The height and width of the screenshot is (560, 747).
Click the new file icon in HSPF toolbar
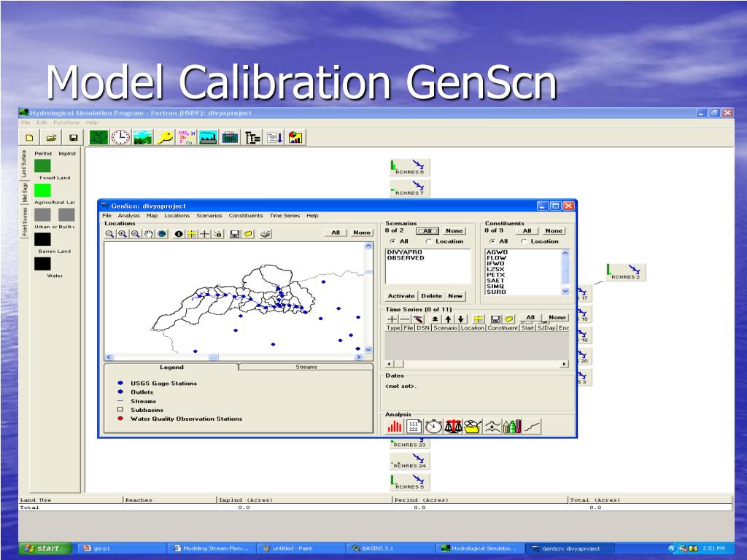coord(29,138)
